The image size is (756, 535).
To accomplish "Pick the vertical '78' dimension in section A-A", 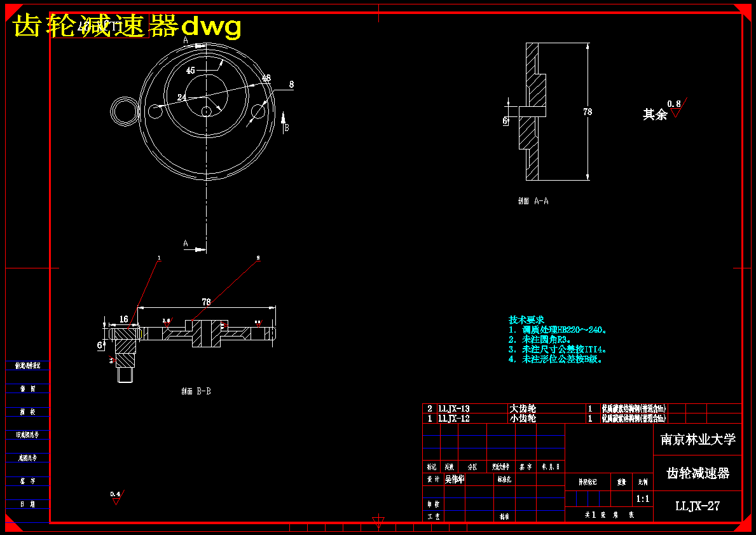I will point(588,111).
